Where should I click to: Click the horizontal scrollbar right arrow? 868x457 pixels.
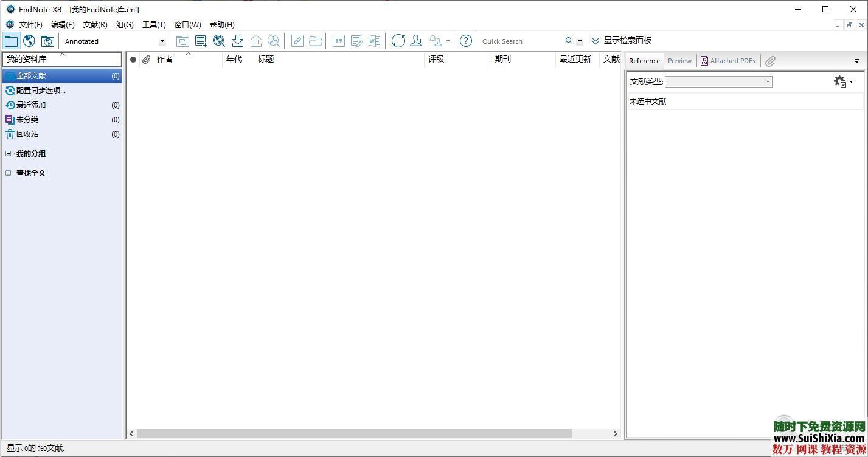pos(615,433)
